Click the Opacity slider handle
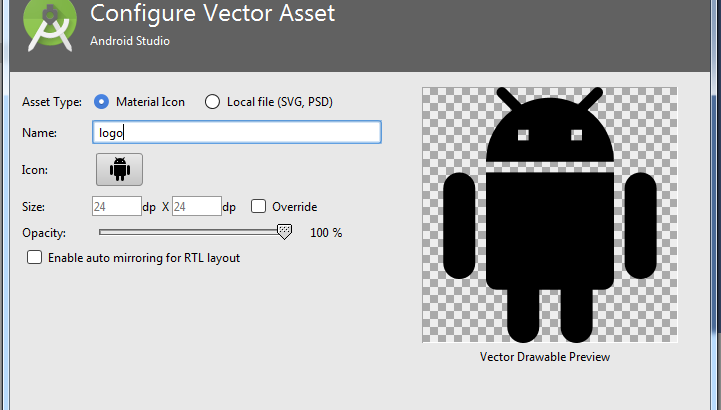 coord(284,231)
